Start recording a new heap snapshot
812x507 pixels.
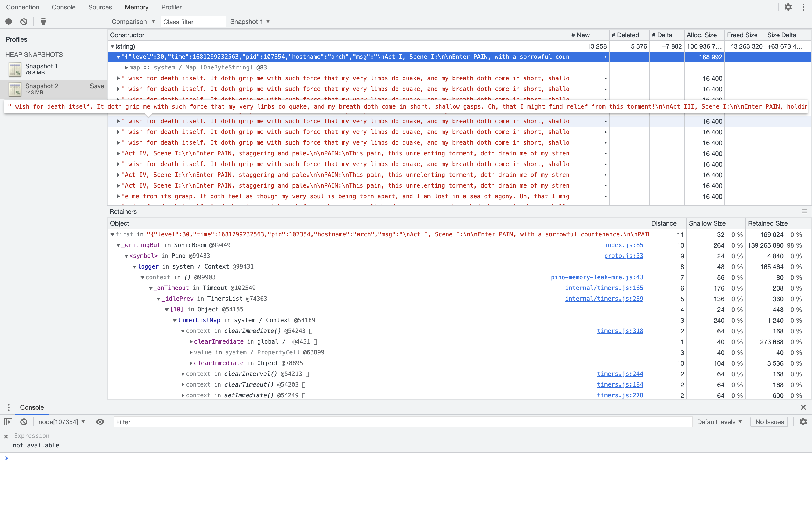(x=8, y=21)
